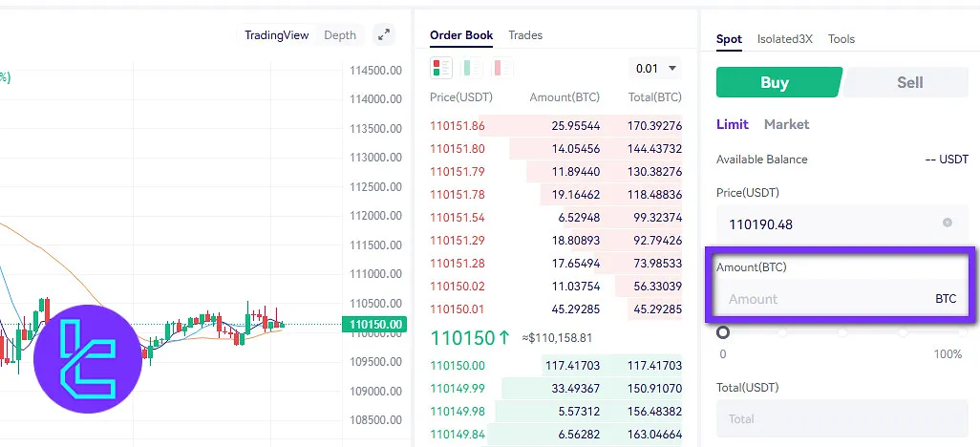Click ask price 110150.02
Image resolution: width=980 pixels, height=447 pixels.
[458, 287]
